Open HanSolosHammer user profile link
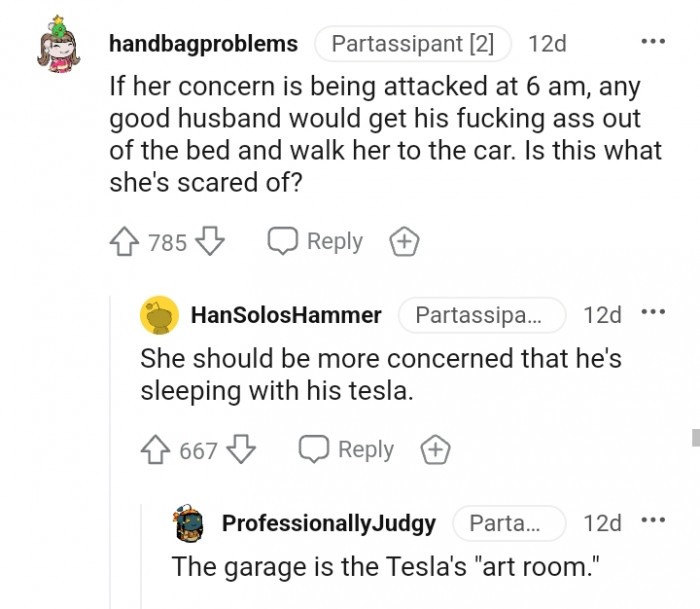The height and width of the screenshot is (609, 700). (x=286, y=315)
